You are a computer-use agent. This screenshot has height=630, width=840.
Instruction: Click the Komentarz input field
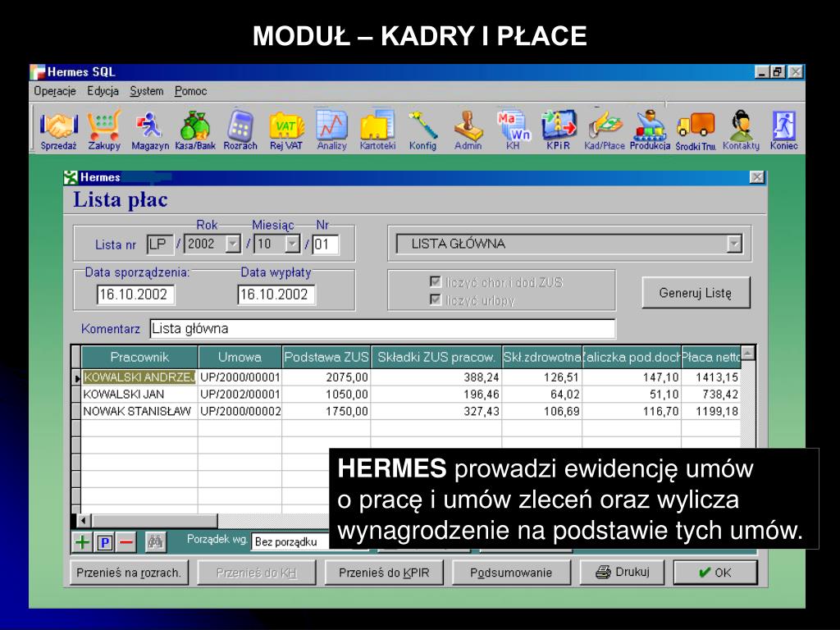coord(382,328)
